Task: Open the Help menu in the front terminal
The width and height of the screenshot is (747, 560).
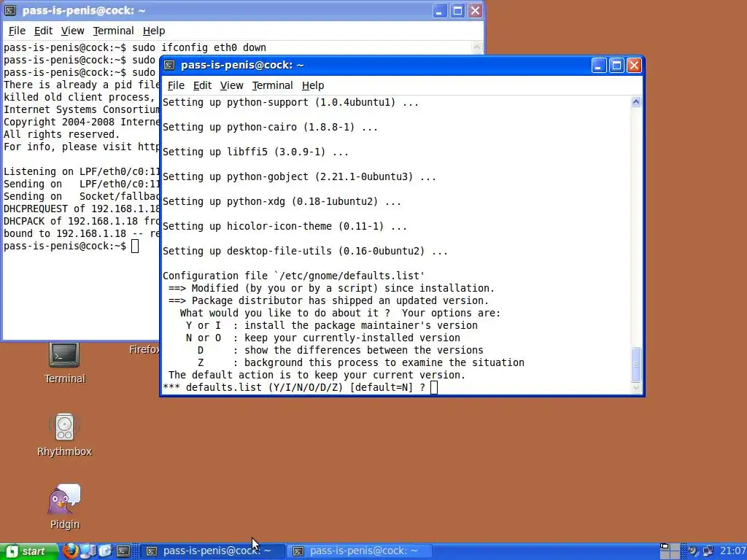Action: tap(312, 85)
